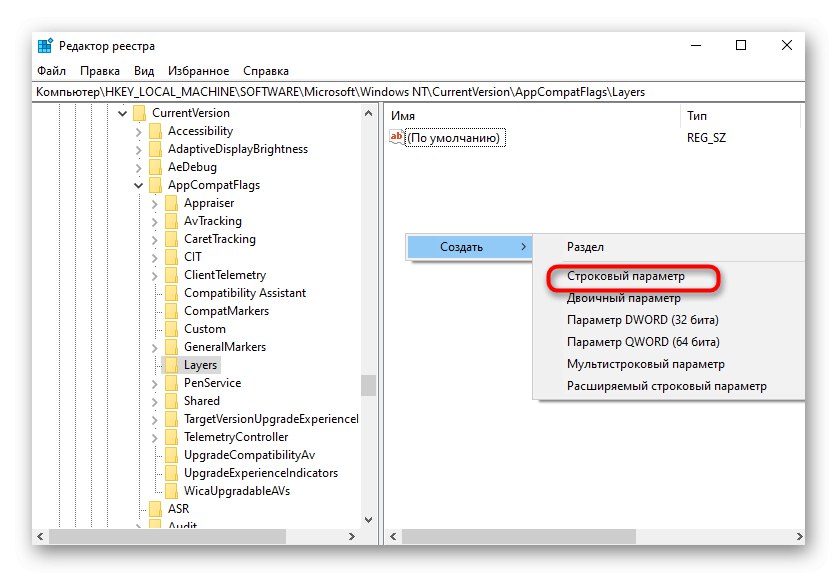
Task: Click the Registry Editor app icon in title bar
Action: 45,46
